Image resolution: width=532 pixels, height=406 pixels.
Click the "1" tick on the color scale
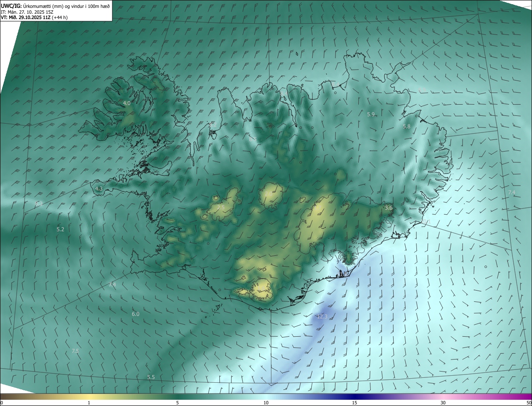click(x=89, y=403)
